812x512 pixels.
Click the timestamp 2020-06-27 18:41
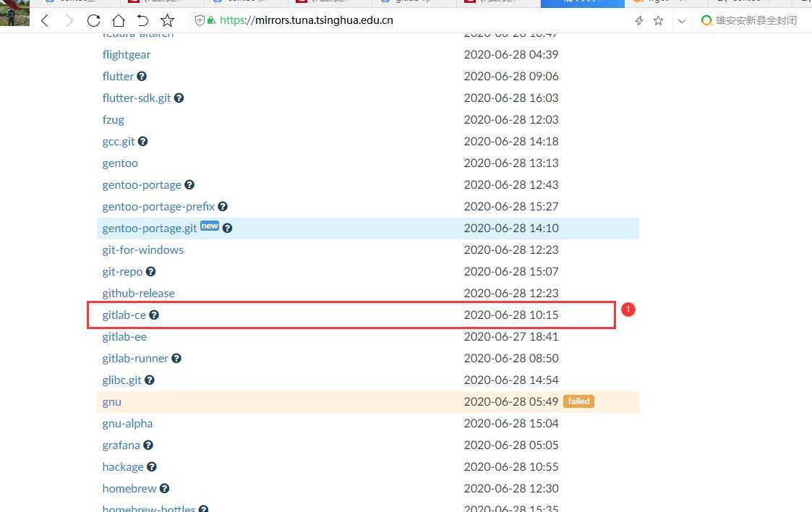click(x=511, y=337)
